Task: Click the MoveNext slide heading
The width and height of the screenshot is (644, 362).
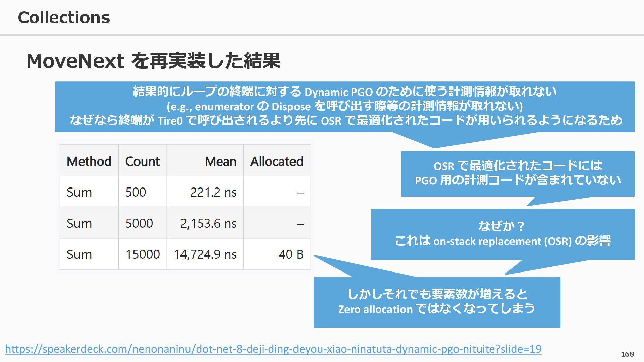Action: tap(153, 61)
